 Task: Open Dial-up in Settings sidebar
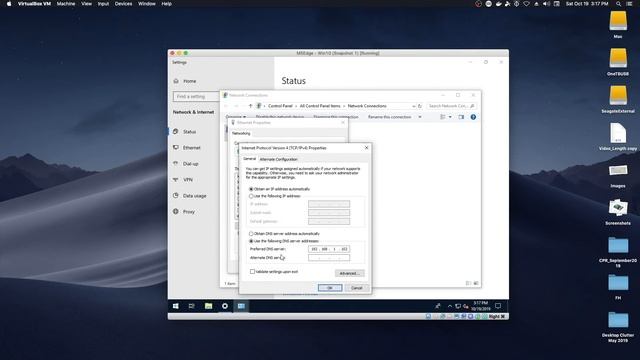pos(191,164)
